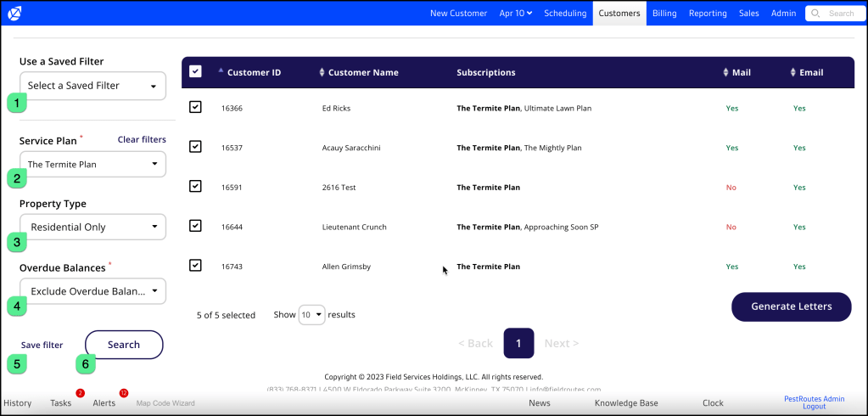Open the Scheduling menu tab
Screen dimensions: 868x416
[x=565, y=14]
